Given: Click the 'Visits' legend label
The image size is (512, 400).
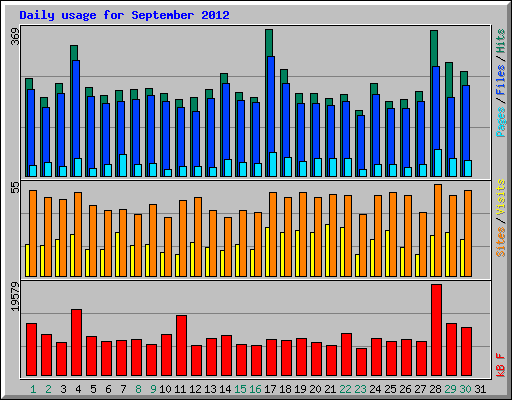Looking at the screenshot, I should pos(501,198).
